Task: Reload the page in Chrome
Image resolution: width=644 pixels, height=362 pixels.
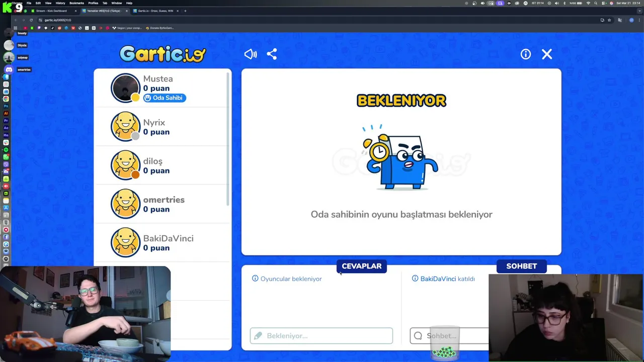Action: coord(31,20)
